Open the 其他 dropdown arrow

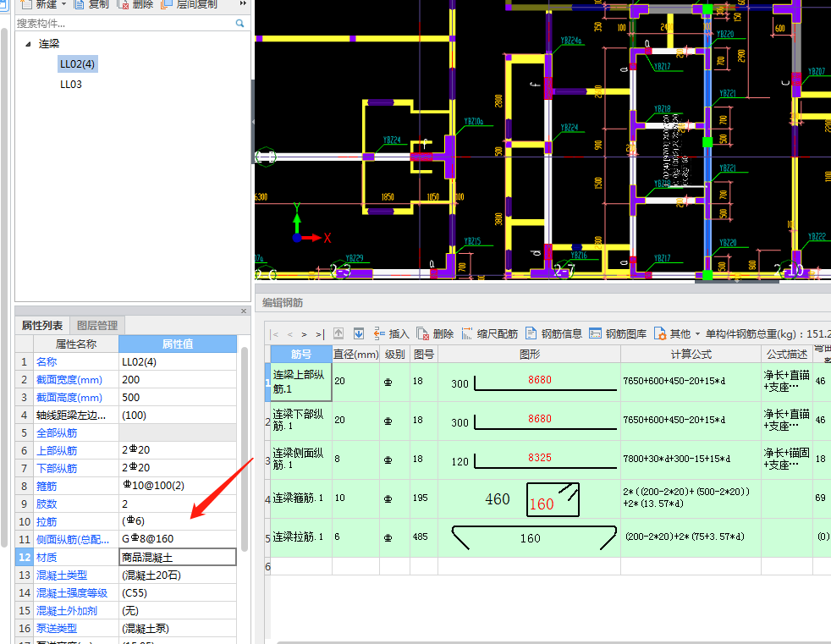coord(697,334)
